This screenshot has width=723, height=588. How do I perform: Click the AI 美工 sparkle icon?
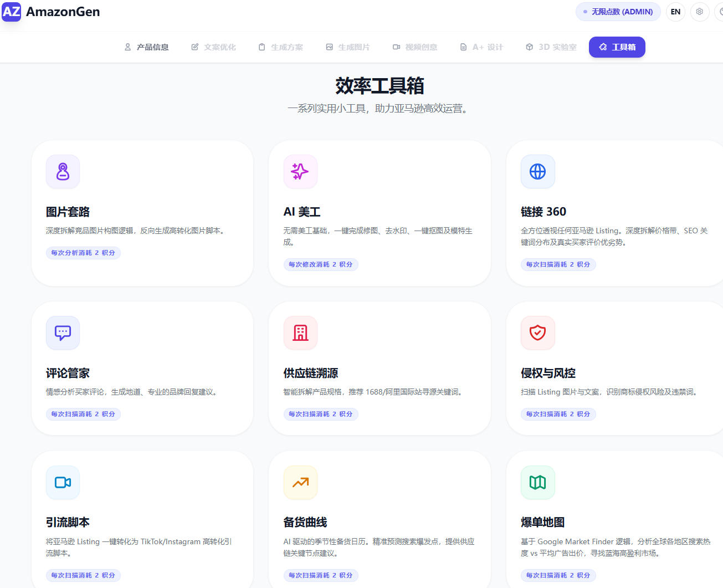coord(300,172)
